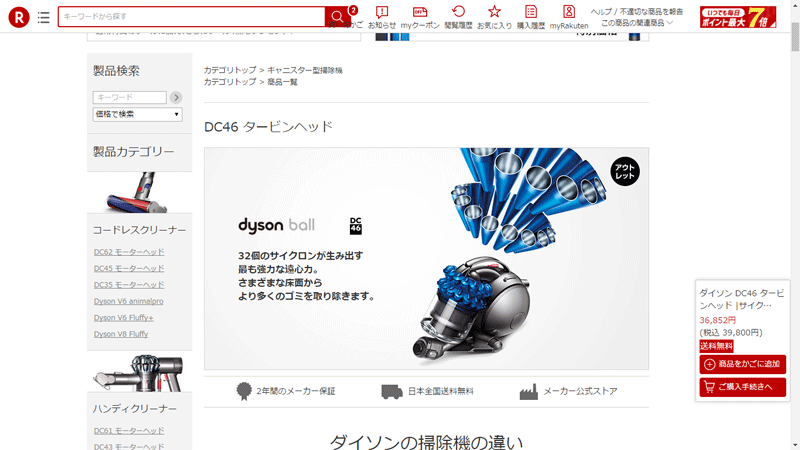Open Dyson V6 Fluffy+ link
The image size is (800, 450).
point(123,317)
